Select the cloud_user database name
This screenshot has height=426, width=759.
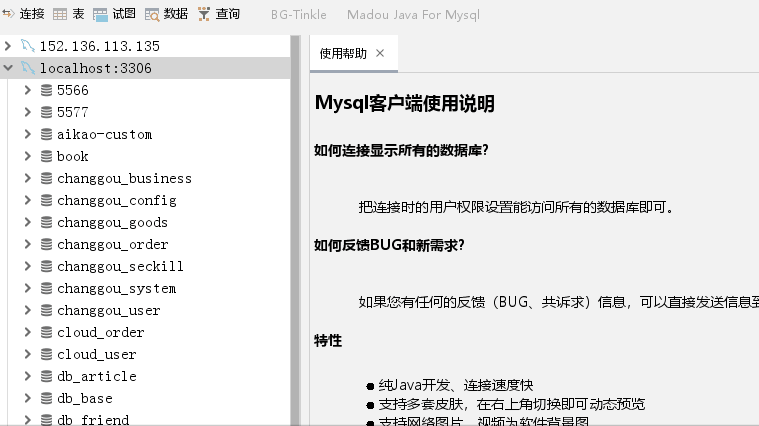click(97, 355)
